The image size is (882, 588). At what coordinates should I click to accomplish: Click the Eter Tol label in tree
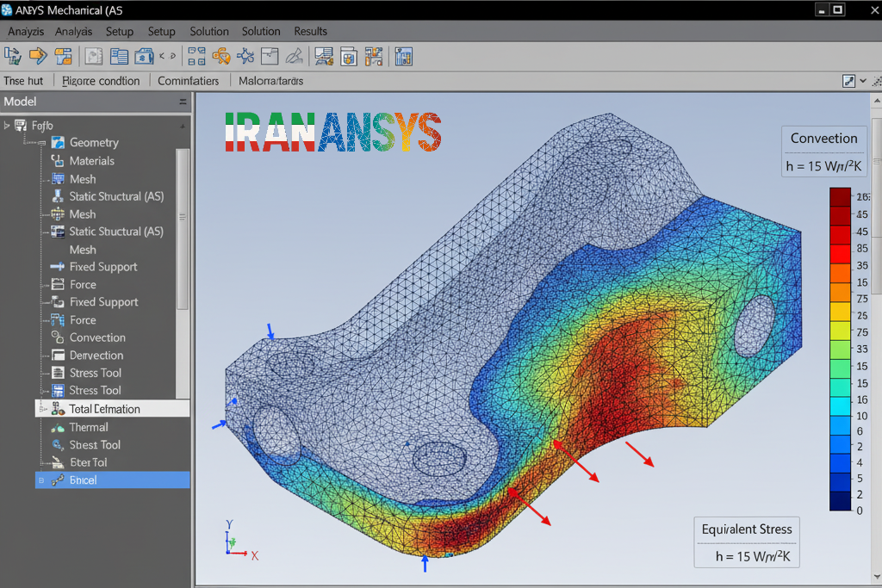coord(89,462)
